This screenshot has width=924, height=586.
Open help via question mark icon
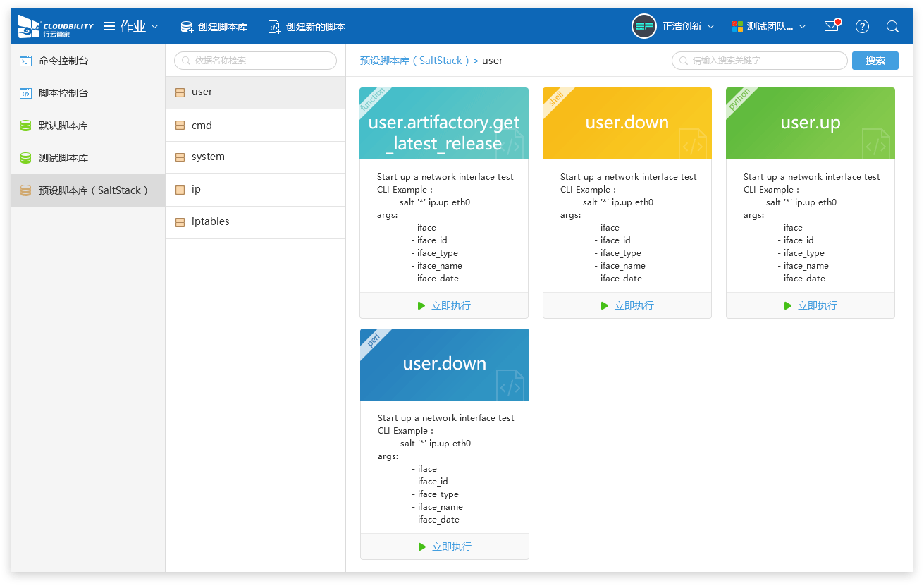point(862,26)
